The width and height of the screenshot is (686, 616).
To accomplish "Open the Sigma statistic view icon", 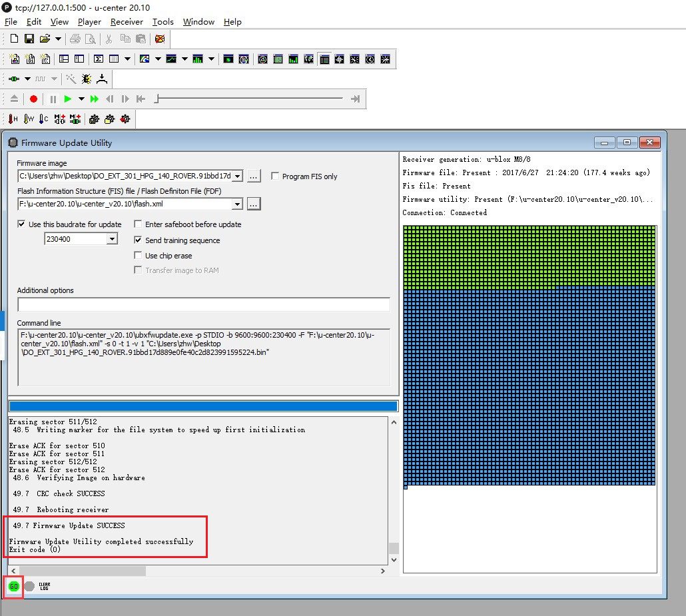I will [99, 59].
